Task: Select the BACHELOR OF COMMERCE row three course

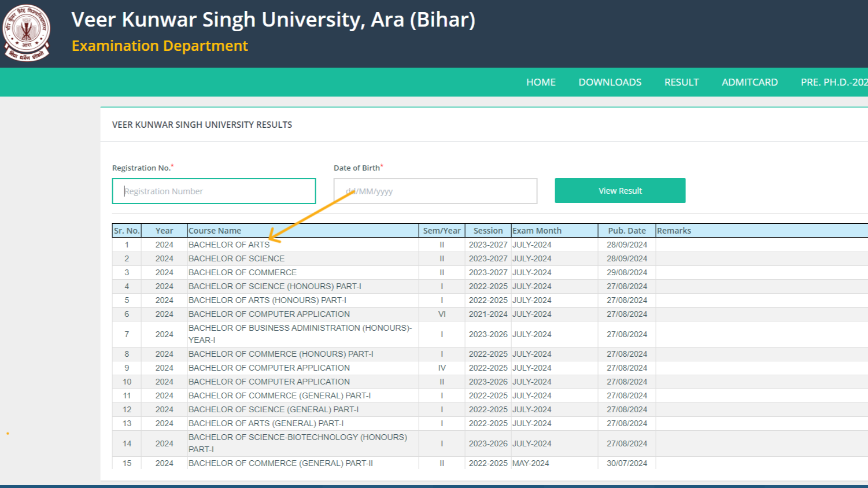Action: click(242, 272)
